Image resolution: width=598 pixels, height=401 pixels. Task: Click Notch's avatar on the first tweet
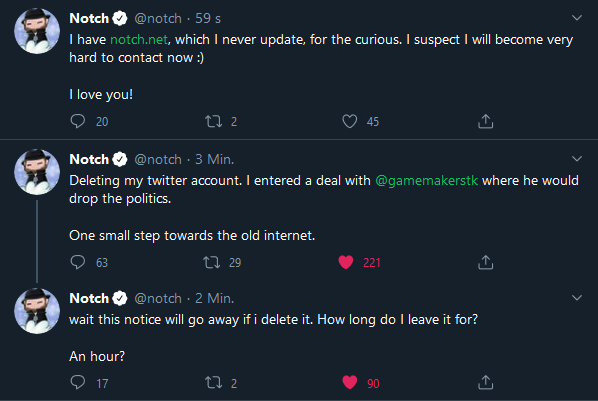(37, 31)
